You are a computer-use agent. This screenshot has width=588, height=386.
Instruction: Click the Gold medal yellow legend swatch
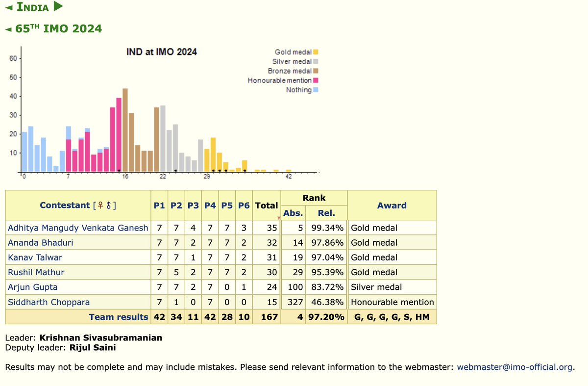pyautogui.click(x=316, y=52)
